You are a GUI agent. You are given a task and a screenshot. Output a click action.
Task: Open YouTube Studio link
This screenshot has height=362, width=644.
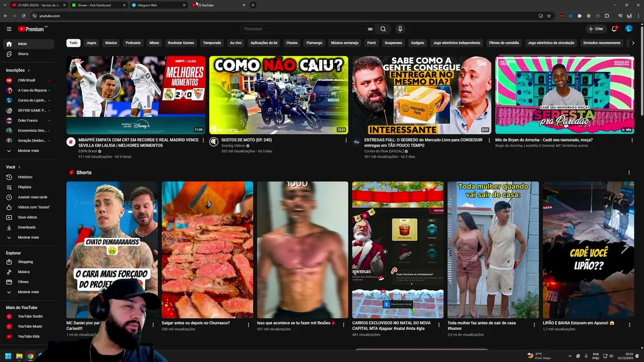click(29, 316)
